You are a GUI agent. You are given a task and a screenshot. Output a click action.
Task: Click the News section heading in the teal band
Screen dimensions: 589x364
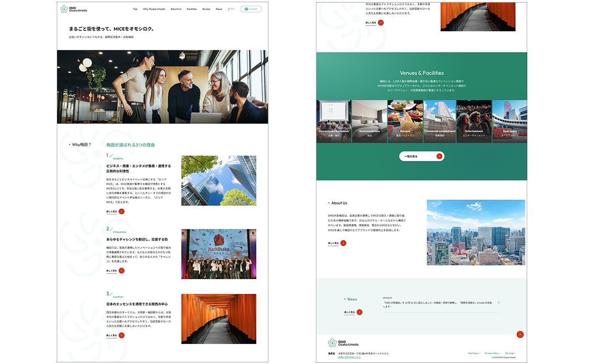pos(352,299)
